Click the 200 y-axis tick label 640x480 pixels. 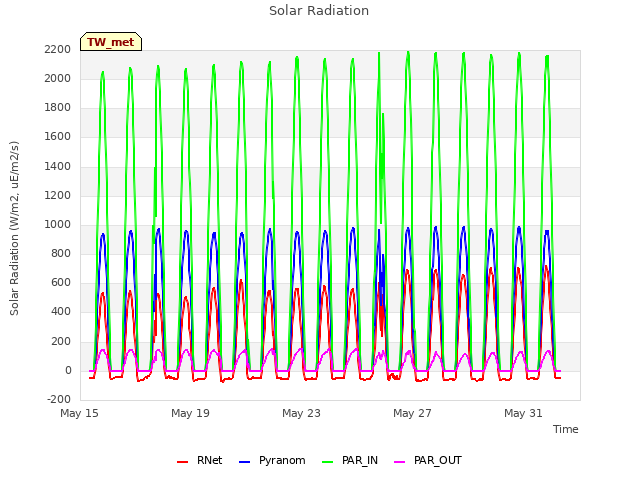coord(61,342)
